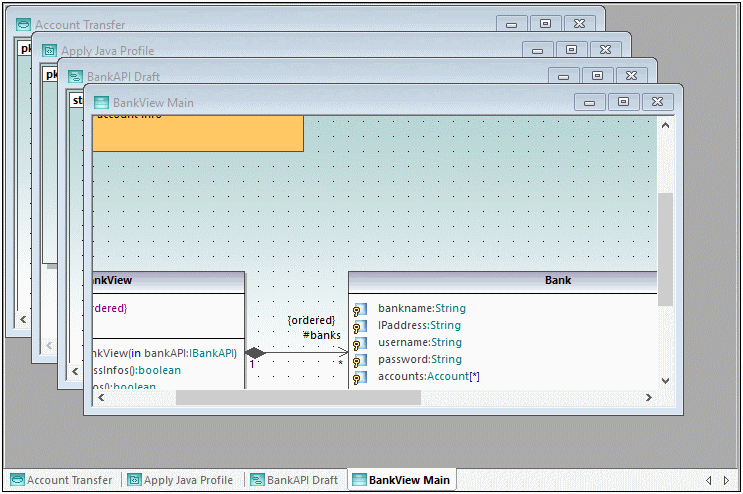Maximize the BankView Main window
743x494 pixels.
(623, 102)
